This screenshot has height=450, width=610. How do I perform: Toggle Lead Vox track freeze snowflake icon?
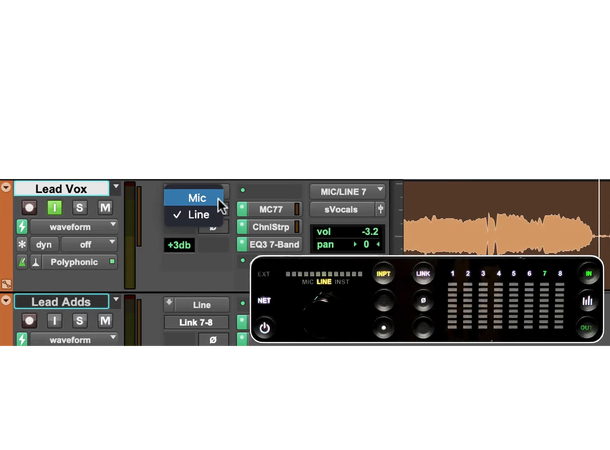pyautogui.click(x=22, y=244)
